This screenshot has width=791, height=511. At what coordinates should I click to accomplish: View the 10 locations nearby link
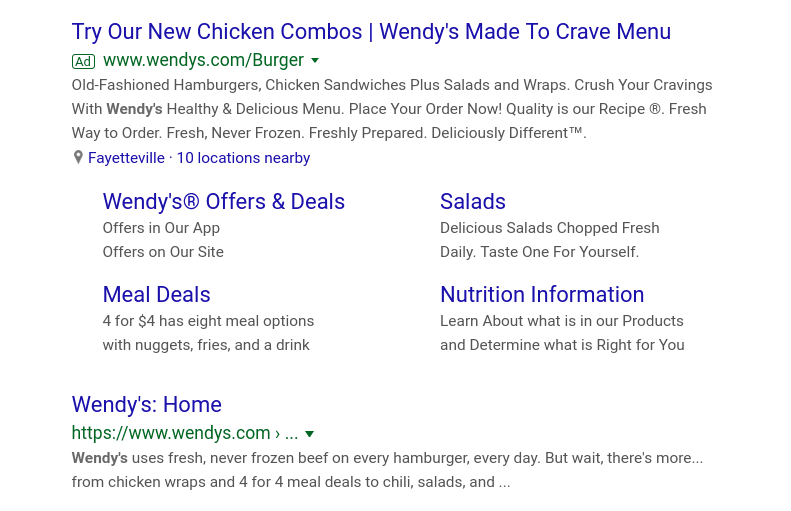tap(243, 158)
